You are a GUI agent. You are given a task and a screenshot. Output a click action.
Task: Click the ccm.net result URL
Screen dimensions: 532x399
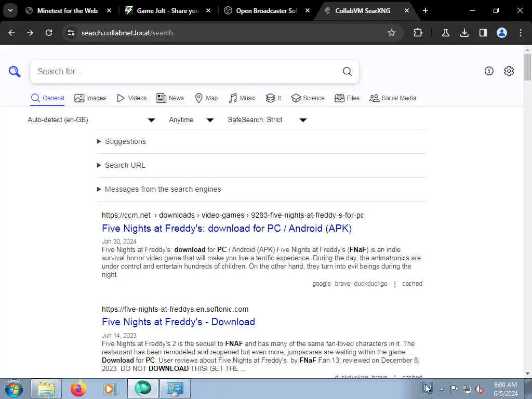coord(233,215)
